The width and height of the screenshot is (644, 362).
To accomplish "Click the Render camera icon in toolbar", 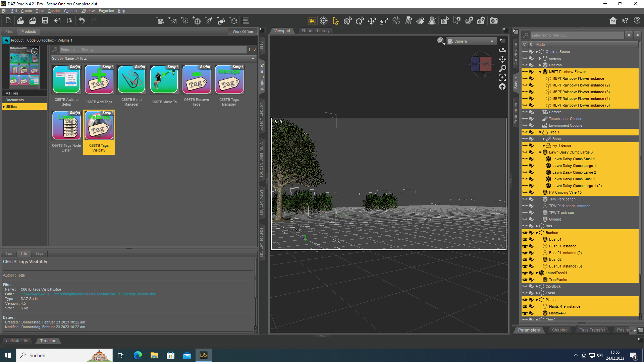I will [494, 21].
